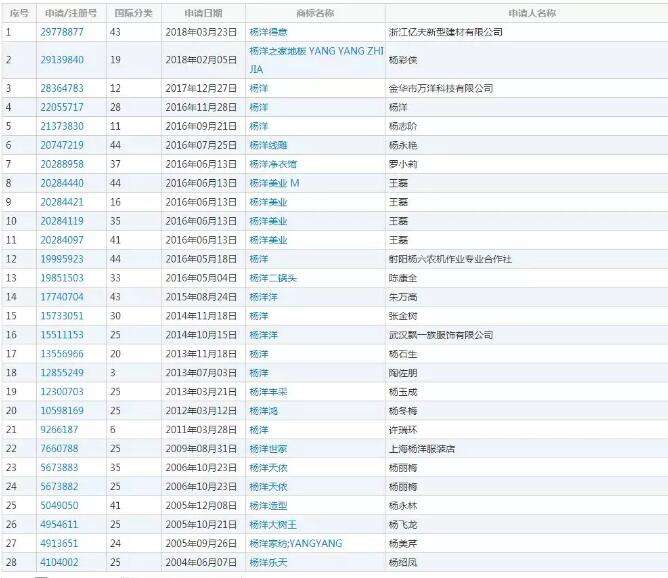Open registration number 20747219 link

click(x=62, y=145)
